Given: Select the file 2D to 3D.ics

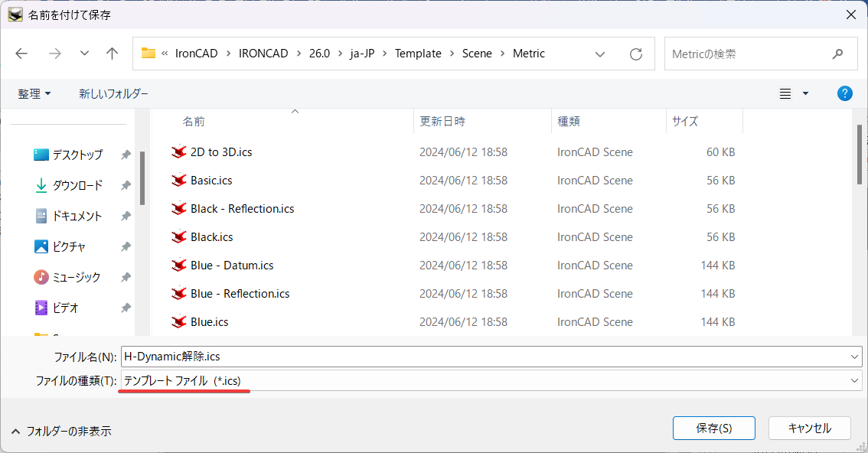Looking at the screenshot, I should [221, 152].
